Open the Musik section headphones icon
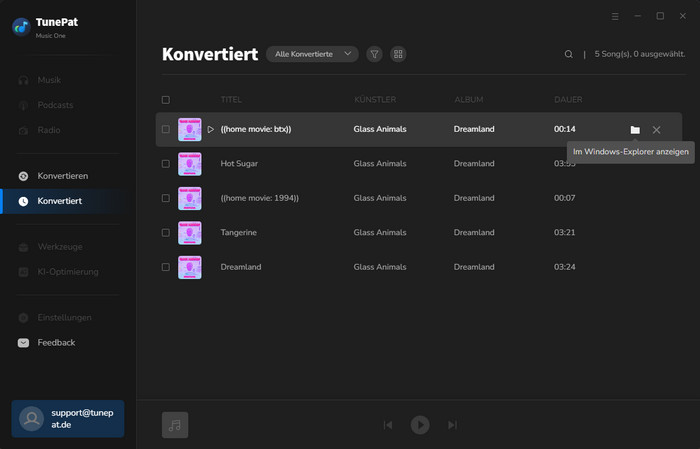 [23, 80]
